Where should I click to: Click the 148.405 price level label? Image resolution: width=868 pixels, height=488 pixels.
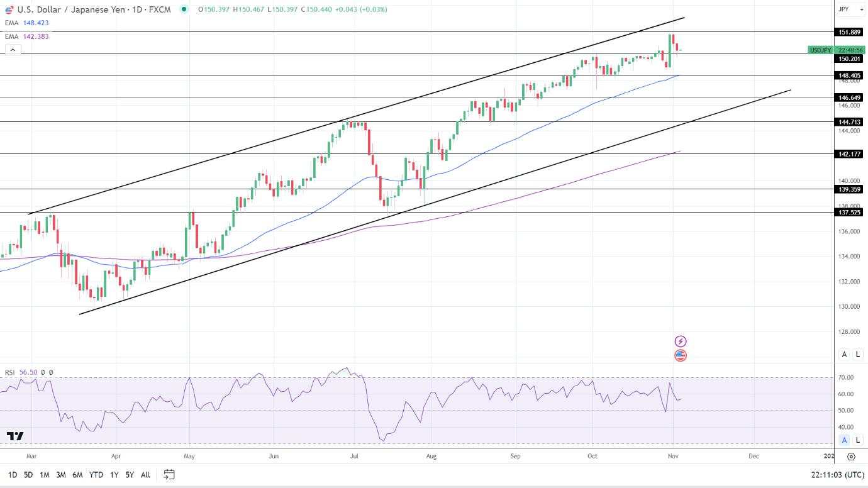(850, 75)
